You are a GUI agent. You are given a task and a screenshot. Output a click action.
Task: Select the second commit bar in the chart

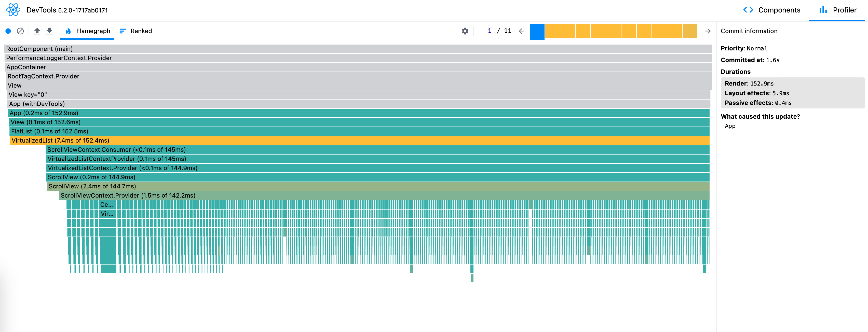pyautogui.click(x=552, y=31)
